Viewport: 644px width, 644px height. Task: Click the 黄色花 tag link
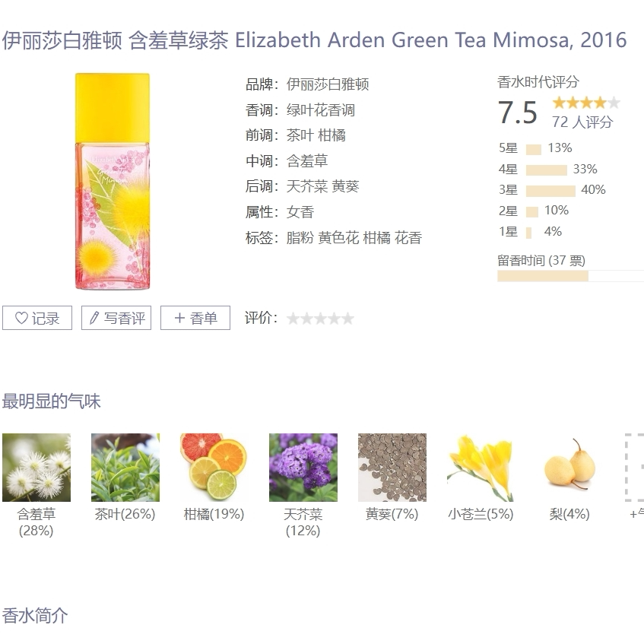338,238
